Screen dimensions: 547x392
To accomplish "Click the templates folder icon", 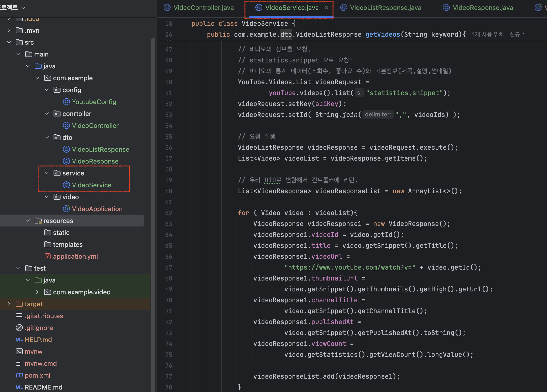I will click(x=48, y=245).
